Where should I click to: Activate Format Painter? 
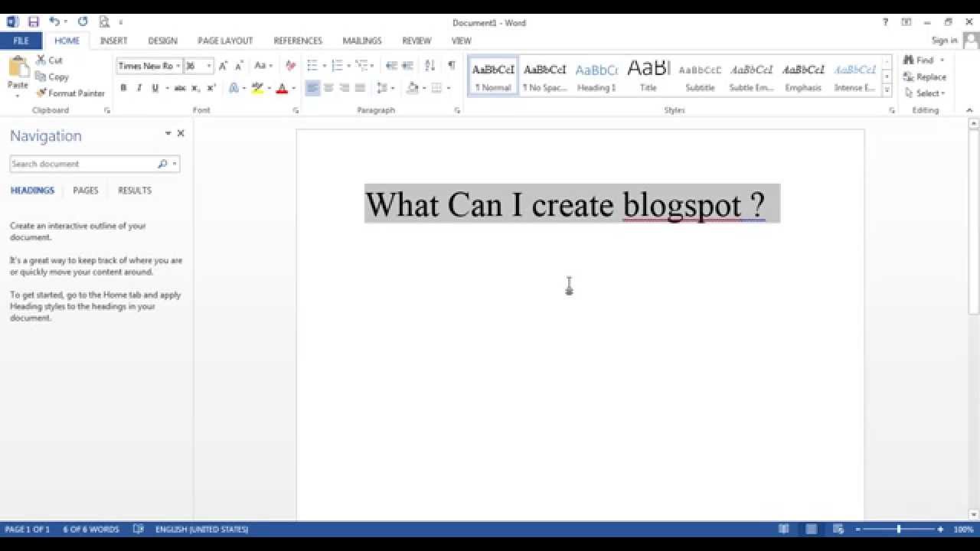click(x=70, y=93)
